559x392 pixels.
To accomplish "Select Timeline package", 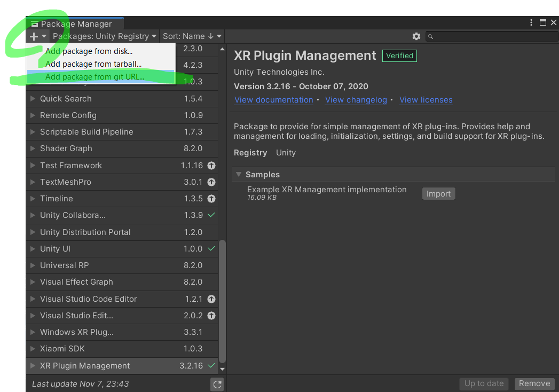I will point(122,199).
